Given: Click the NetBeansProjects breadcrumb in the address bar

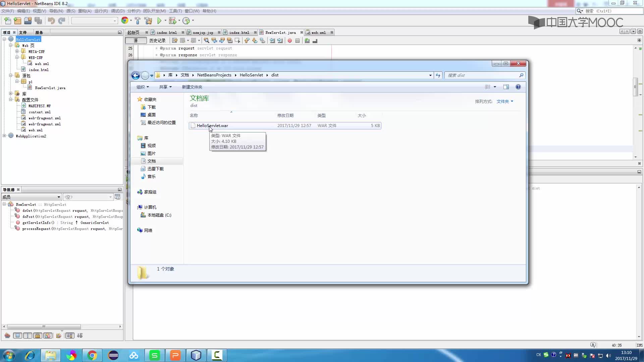Looking at the screenshot, I should 214,75.
